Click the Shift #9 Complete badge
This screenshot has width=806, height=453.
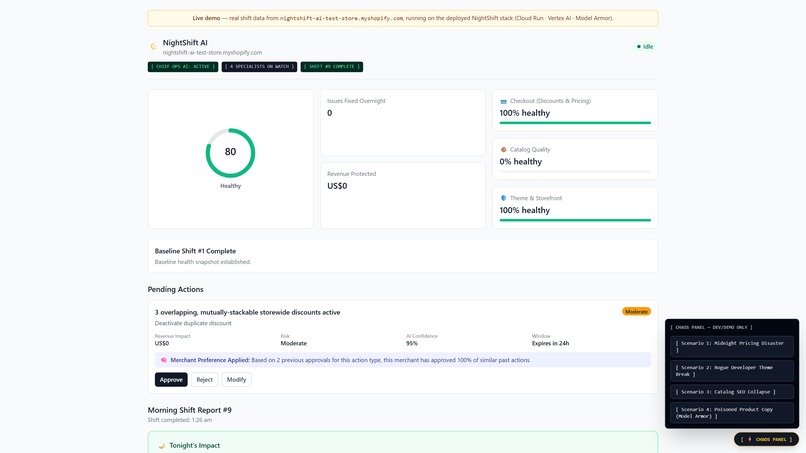tap(332, 67)
